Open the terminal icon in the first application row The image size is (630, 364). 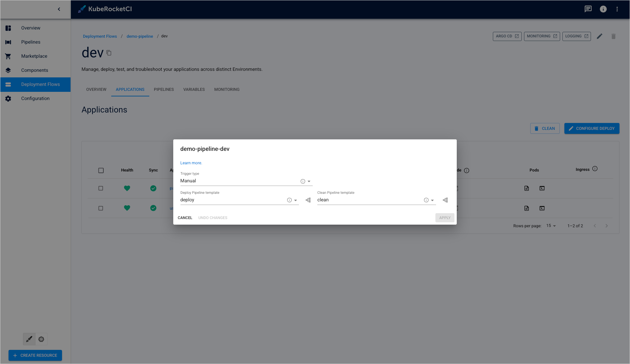(x=542, y=188)
